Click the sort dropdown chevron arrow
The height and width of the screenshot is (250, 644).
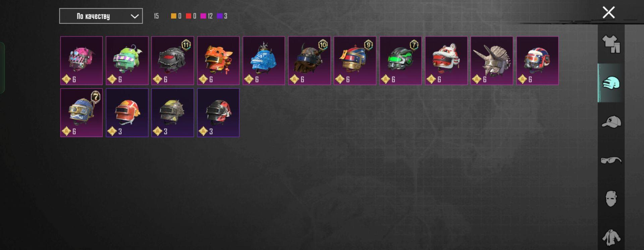(135, 16)
